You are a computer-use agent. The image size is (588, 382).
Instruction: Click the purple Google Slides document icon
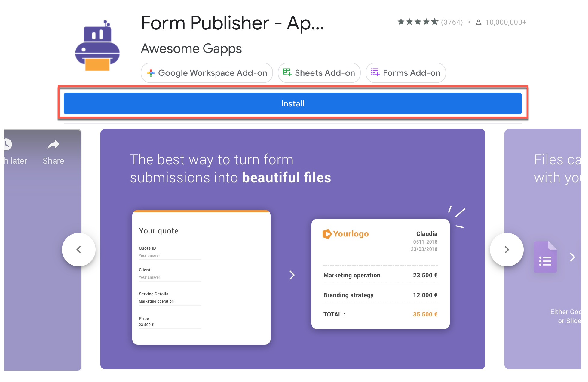pyautogui.click(x=545, y=257)
